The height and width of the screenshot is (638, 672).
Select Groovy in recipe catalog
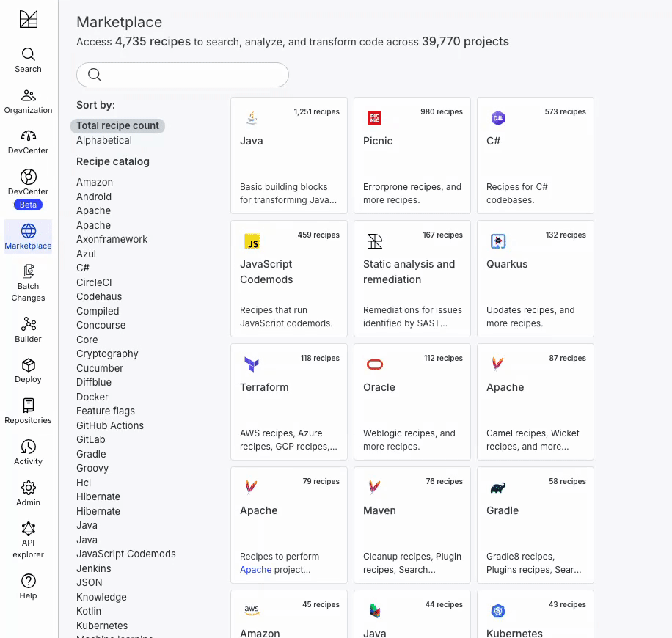[92, 469]
